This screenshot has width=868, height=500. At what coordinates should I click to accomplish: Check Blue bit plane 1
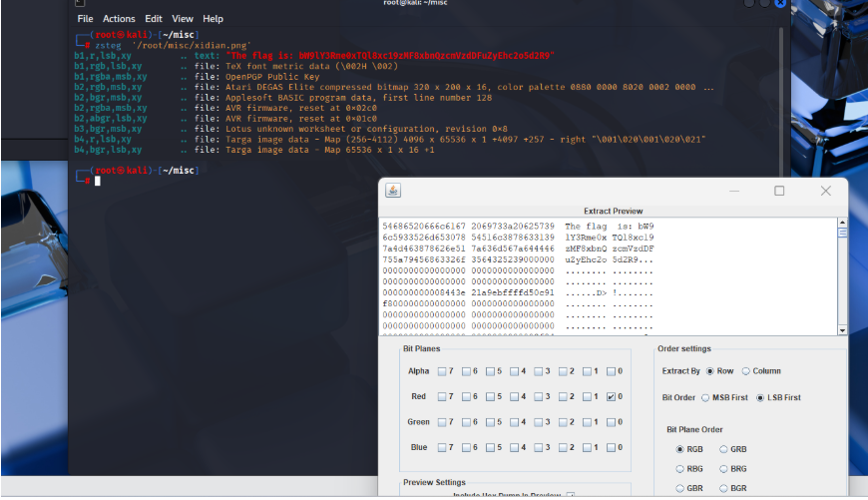tap(587, 448)
